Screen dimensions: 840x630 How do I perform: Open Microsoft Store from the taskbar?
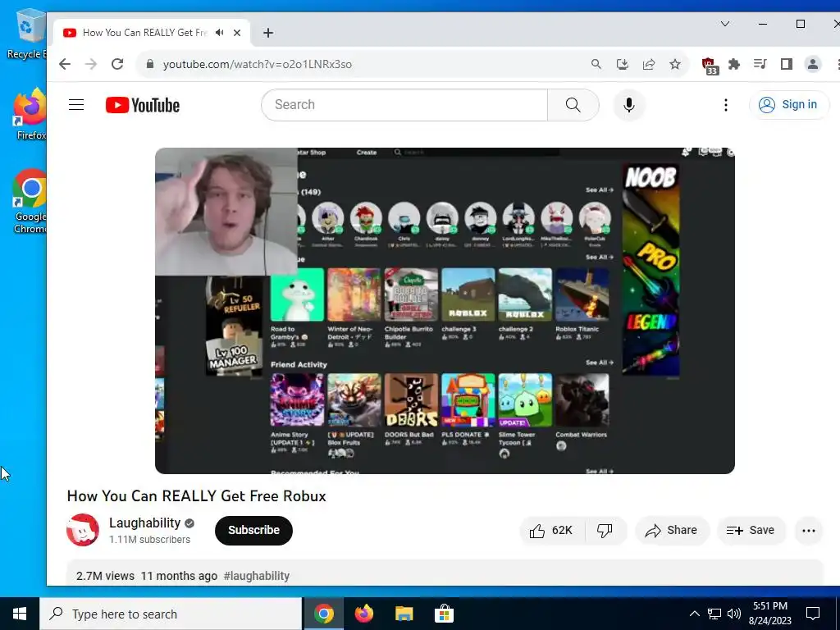[x=444, y=614]
